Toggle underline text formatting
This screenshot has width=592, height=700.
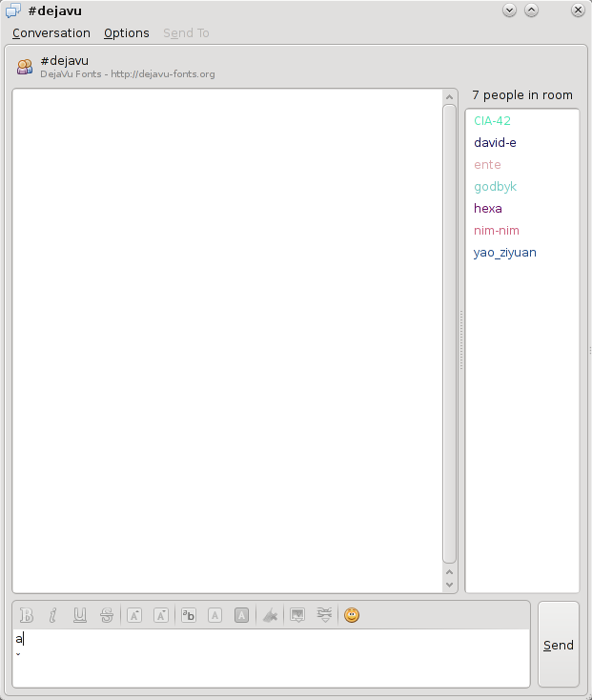pos(80,615)
